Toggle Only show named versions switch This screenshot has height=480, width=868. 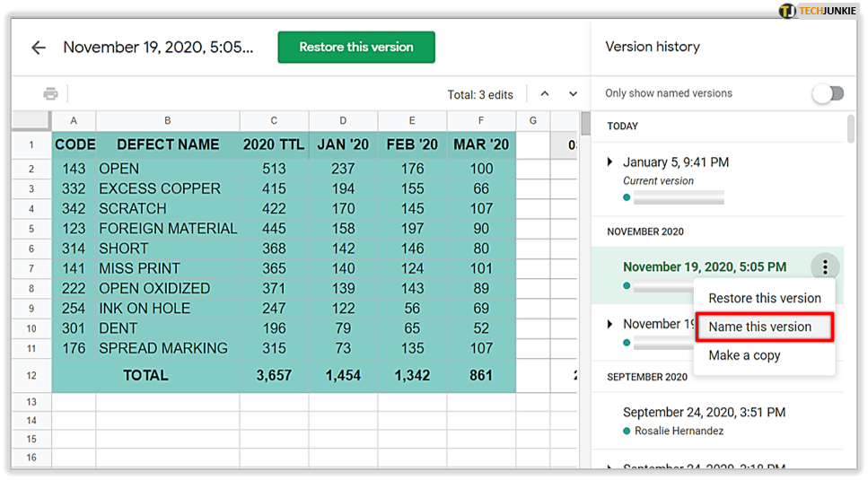click(829, 93)
